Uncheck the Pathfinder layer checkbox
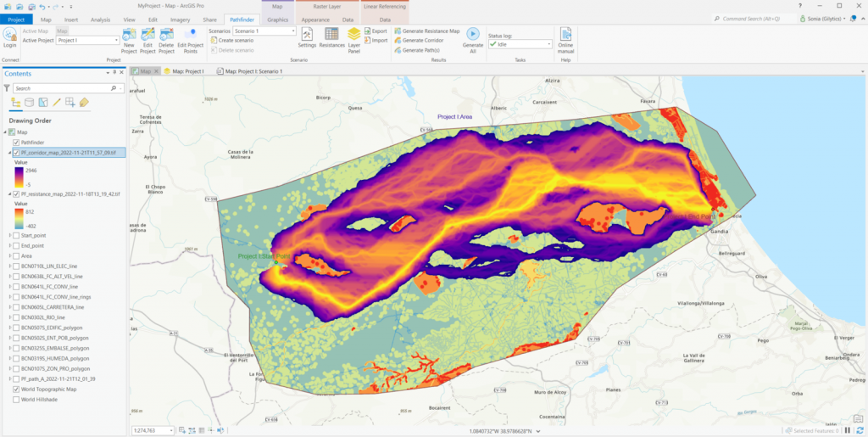Screen dimensions: 868x437 (x=15, y=143)
